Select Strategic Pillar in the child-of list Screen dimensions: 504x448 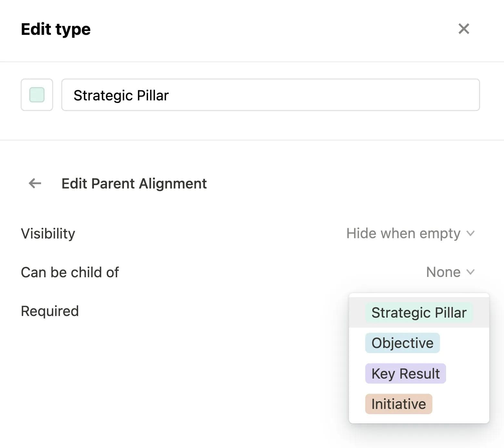click(418, 312)
